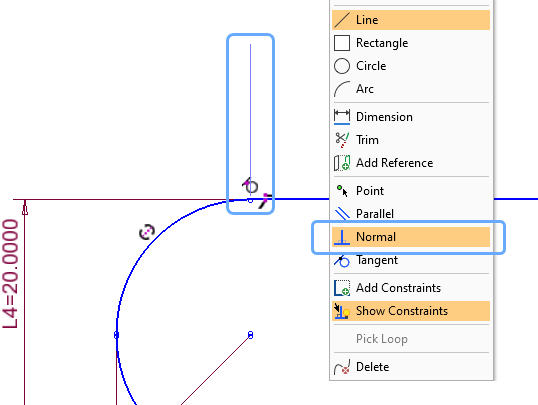Select the arc center point
This screenshot has height=405, width=538.
(x=250, y=335)
